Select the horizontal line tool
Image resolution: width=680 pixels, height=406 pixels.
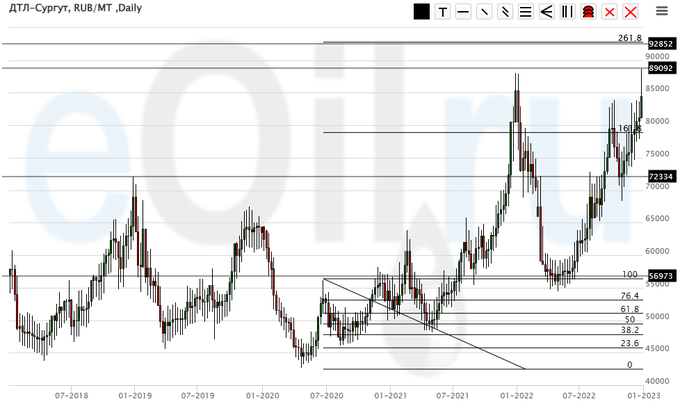click(x=463, y=12)
